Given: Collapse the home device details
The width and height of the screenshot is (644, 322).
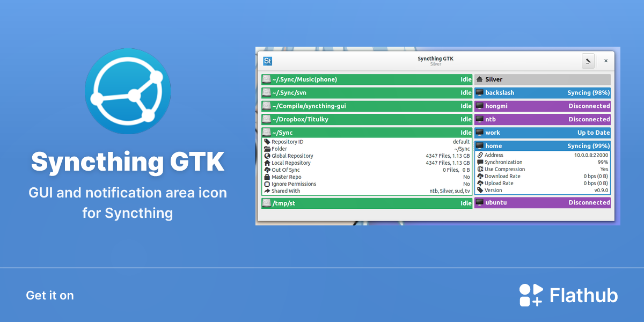Looking at the screenshot, I should (x=543, y=146).
